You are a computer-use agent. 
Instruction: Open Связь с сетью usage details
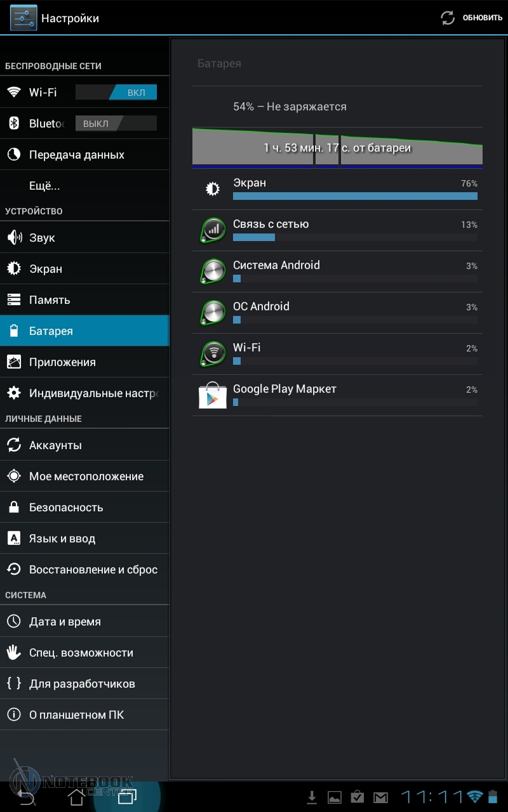[x=337, y=230]
